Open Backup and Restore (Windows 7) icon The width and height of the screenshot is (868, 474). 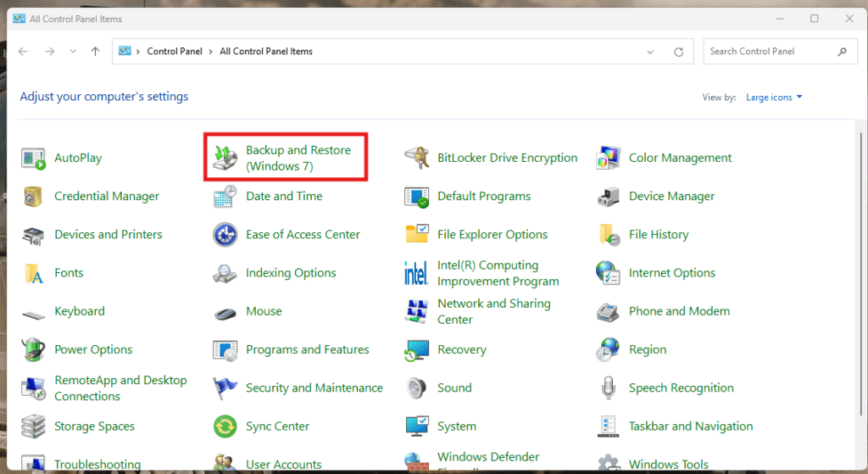tap(225, 158)
